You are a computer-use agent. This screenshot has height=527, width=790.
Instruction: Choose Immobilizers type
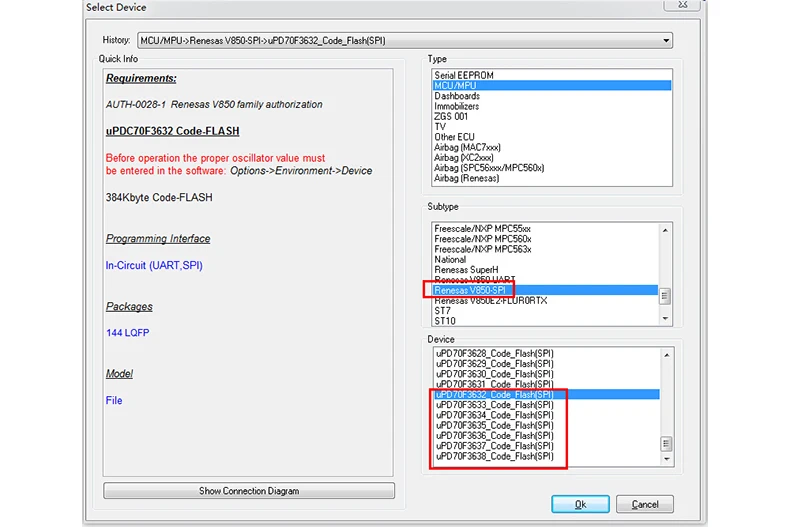552,106
